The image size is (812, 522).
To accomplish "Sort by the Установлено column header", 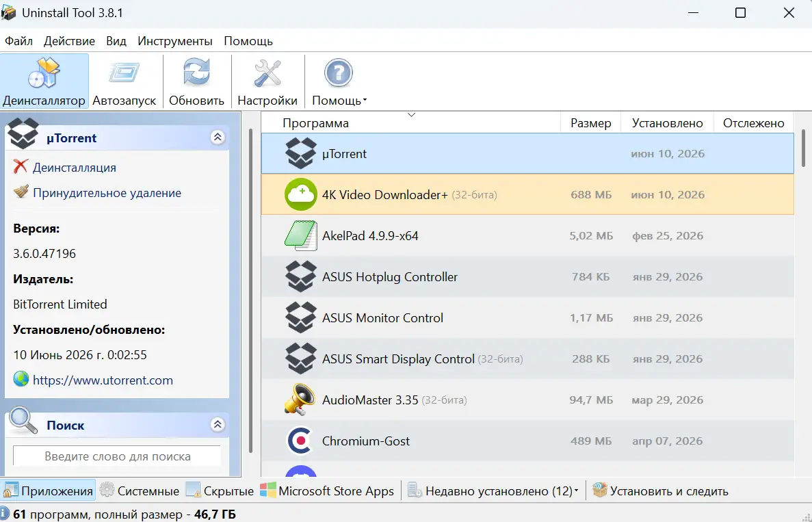I will 668,122.
